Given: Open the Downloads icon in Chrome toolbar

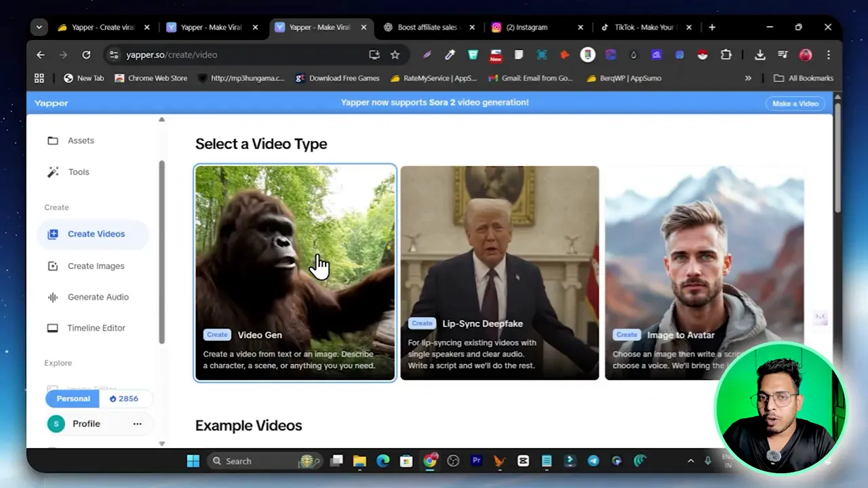Looking at the screenshot, I should point(760,54).
